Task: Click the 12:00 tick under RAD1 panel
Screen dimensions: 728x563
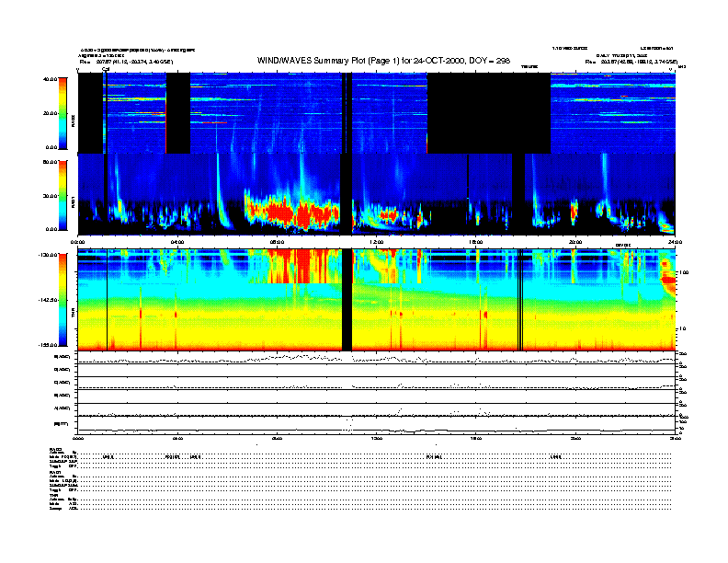Action: click(377, 242)
